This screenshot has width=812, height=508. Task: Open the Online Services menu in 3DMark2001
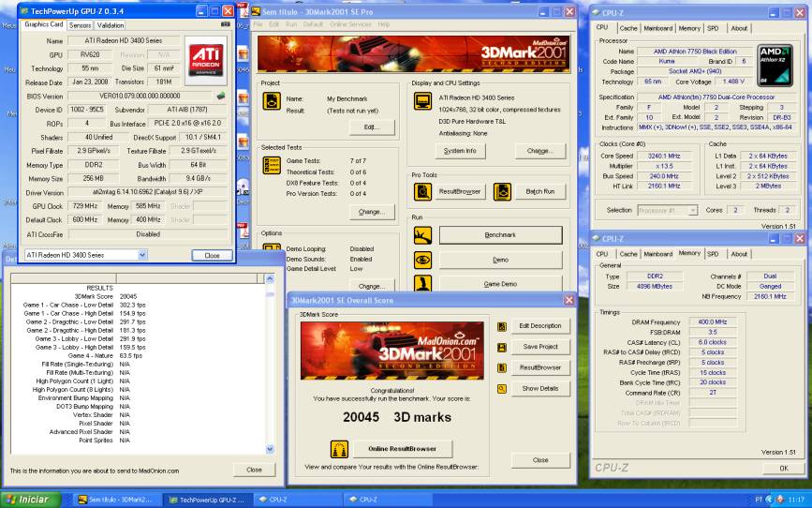pos(350,24)
